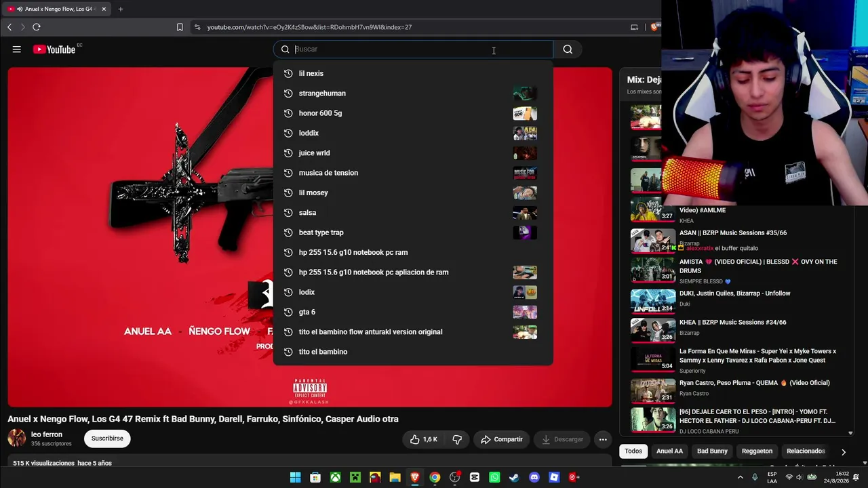868x488 pixels.
Task: Open Google Chrome from taskbar
Action: tap(435, 477)
